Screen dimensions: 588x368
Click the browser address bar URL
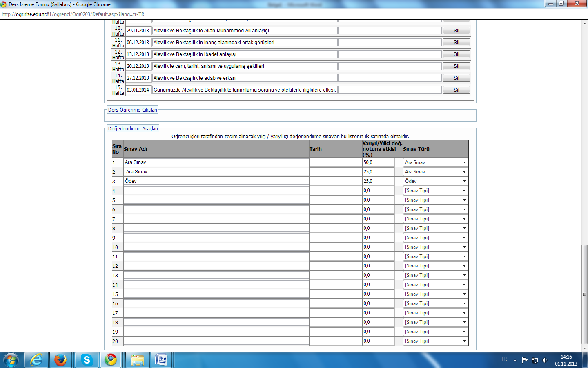[x=73, y=14]
